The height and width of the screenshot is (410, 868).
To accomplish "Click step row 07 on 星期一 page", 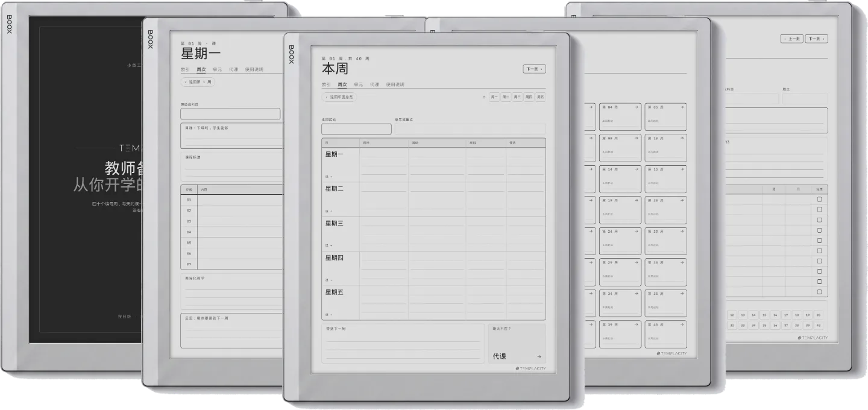I will click(231, 264).
